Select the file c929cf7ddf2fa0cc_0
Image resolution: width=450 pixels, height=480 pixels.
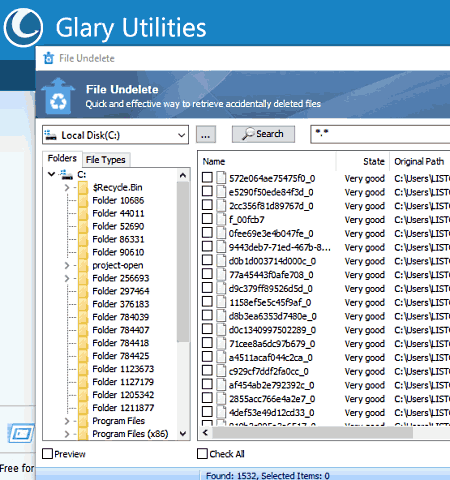pyautogui.click(x=269, y=371)
